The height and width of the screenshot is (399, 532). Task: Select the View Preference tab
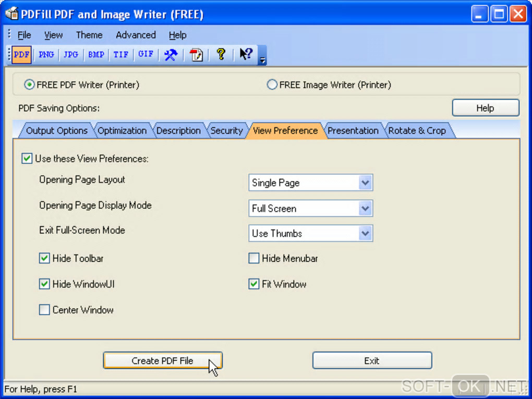285,130
